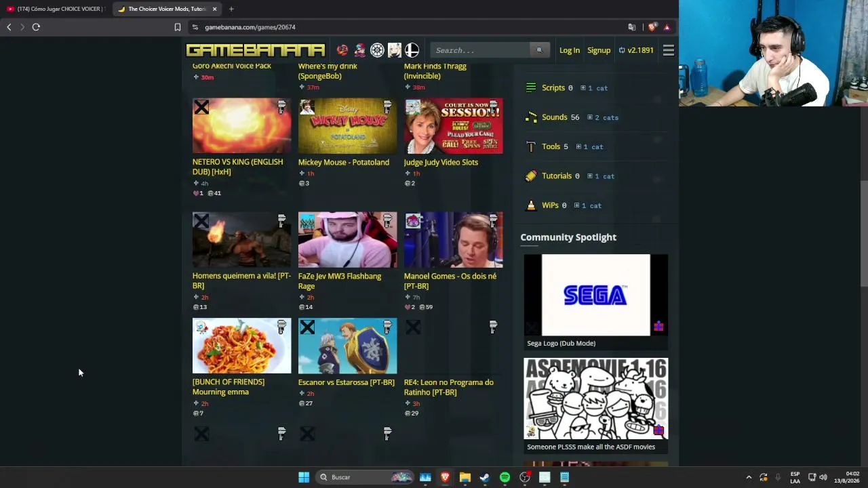Image resolution: width=868 pixels, height=488 pixels.
Task: Expand the Sounds 2 cats category list
Action: click(603, 117)
